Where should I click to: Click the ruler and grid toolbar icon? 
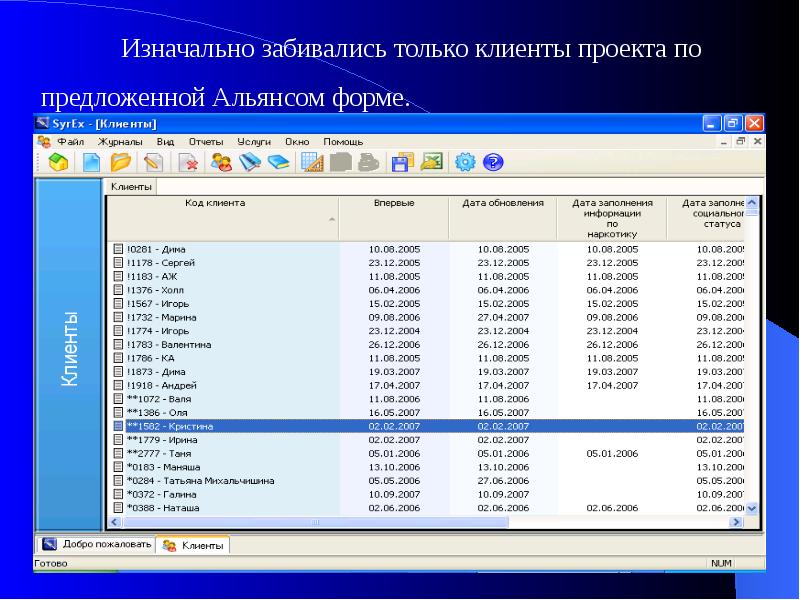(311, 162)
